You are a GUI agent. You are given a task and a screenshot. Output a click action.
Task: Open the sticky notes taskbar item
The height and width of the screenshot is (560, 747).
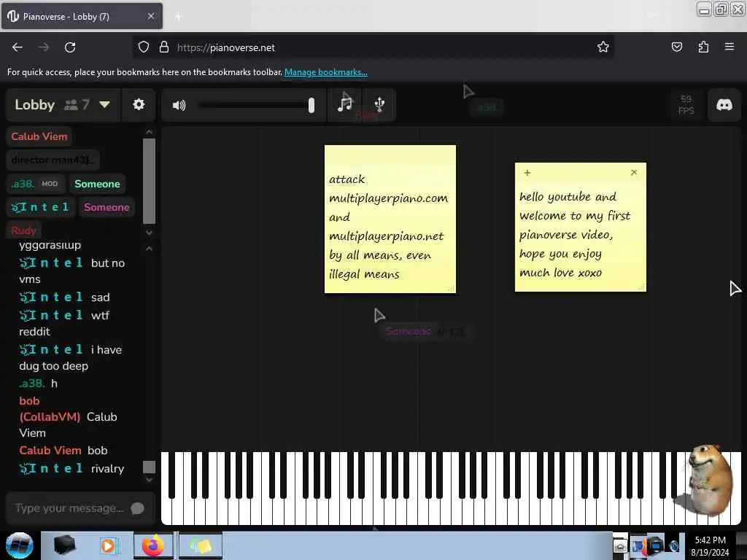[200, 545]
